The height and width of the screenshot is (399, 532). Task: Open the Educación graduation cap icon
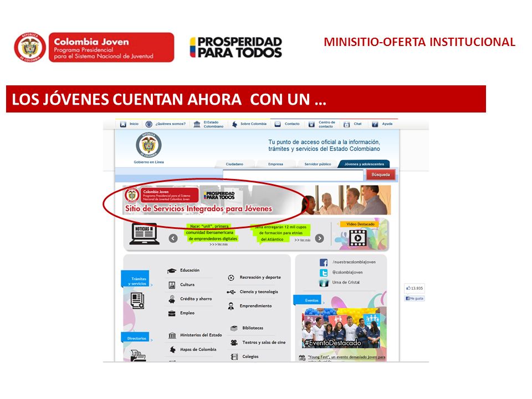(x=172, y=271)
